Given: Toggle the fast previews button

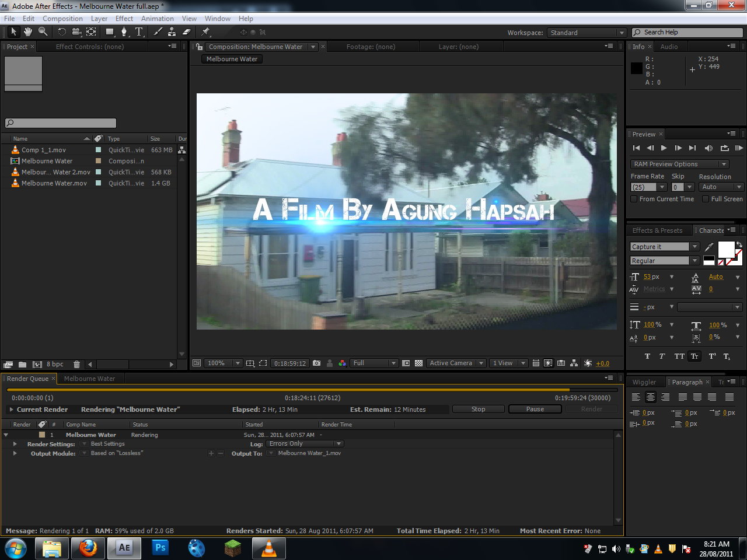Looking at the screenshot, I should pyautogui.click(x=548, y=363).
